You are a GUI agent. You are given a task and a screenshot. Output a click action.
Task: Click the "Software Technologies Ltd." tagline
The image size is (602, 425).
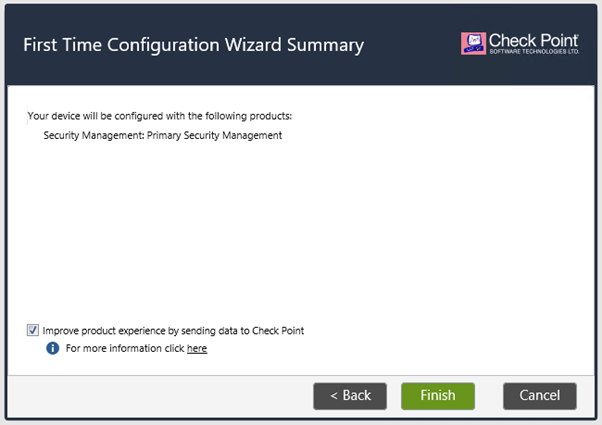point(531,52)
